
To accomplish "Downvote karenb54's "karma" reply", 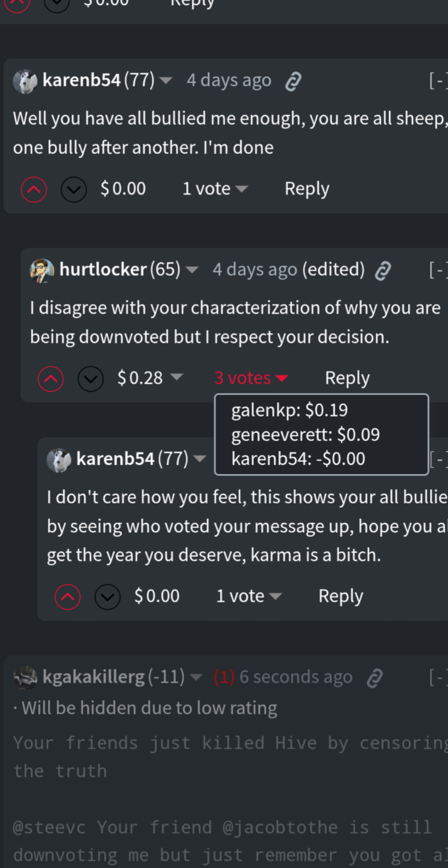I will pos(108,597).
